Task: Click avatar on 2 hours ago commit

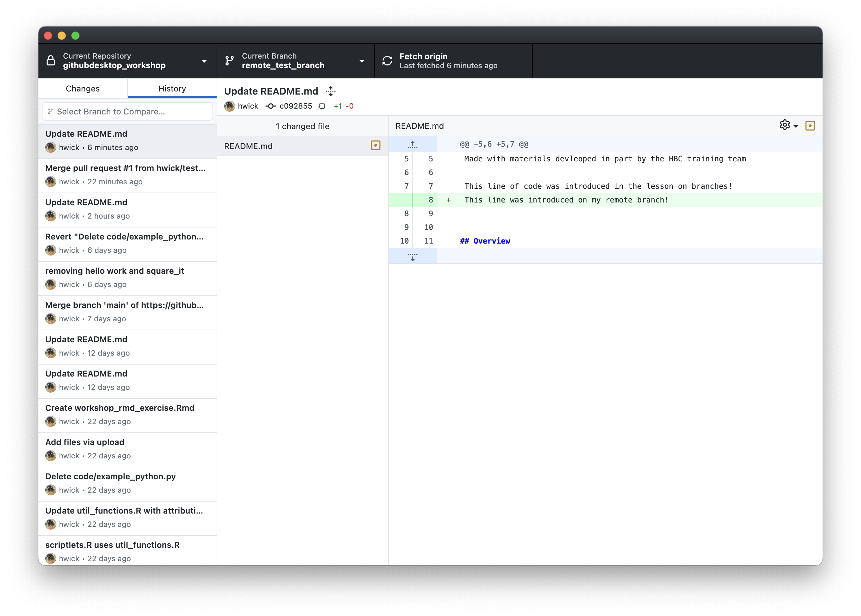Action: (x=50, y=216)
